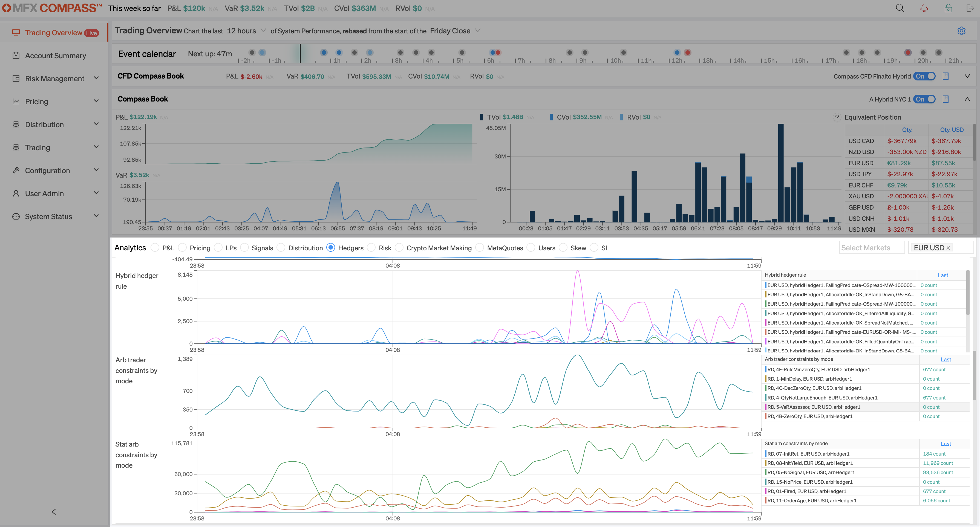Click the CFD Compass Book bookmark icon
This screenshot has height=527, width=980.
pos(946,76)
